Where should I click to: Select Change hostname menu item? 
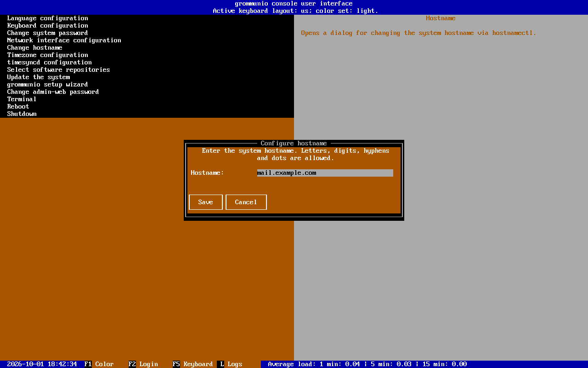[x=34, y=48]
